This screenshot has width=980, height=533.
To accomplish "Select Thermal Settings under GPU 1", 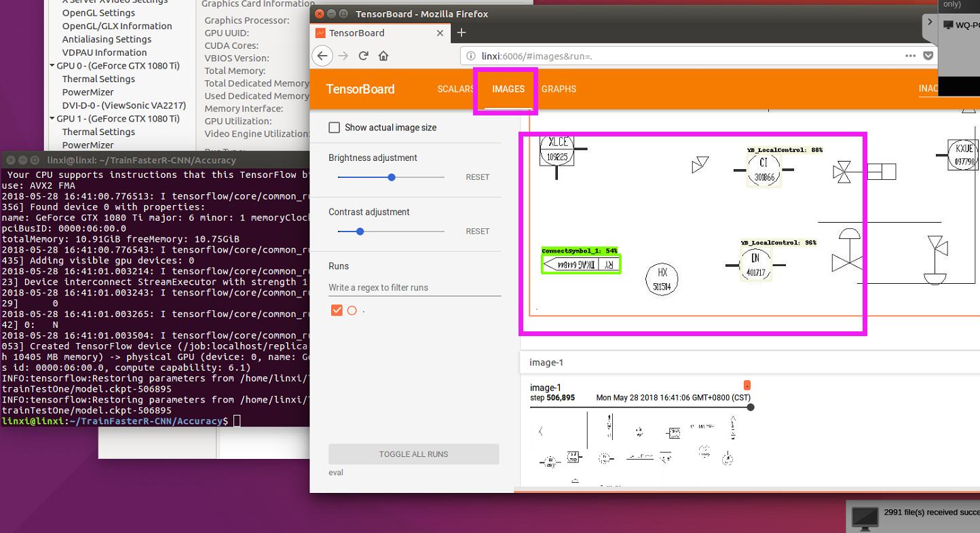I will point(98,132).
